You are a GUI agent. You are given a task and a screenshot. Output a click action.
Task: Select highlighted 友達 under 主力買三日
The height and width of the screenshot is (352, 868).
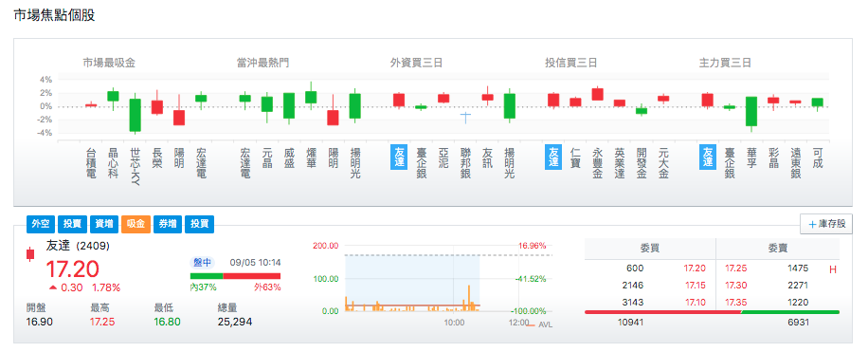pyautogui.click(x=708, y=157)
